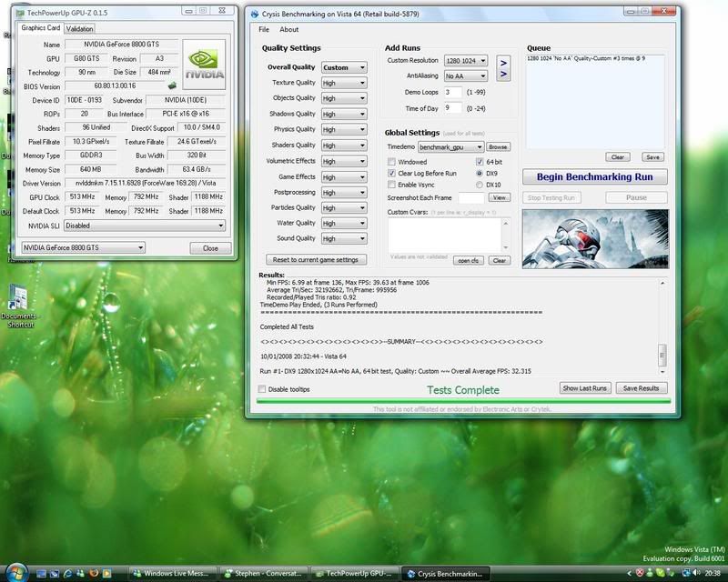Select the Graphics Card tab in GPU-Z

pos(40,28)
